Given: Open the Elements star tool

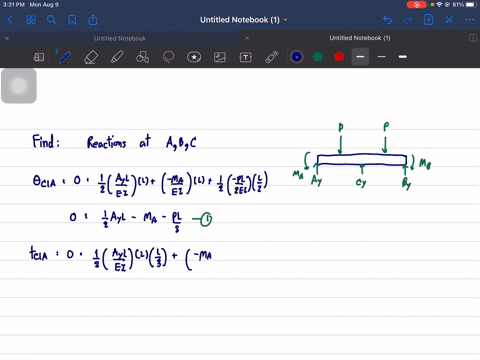Looking at the screenshot, I should point(194,57).
